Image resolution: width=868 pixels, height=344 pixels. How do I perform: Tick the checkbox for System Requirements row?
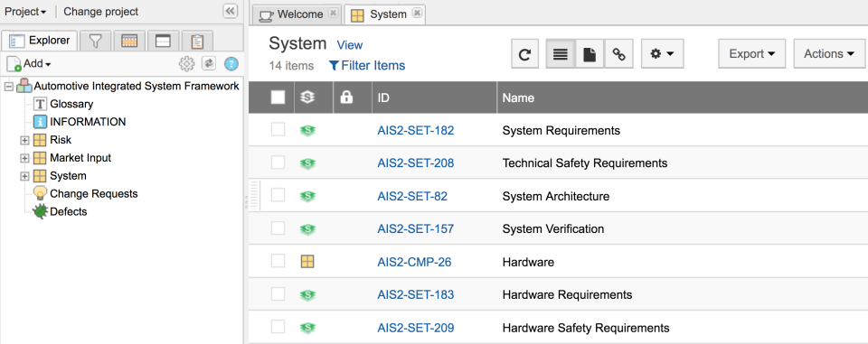click(278, 130)
